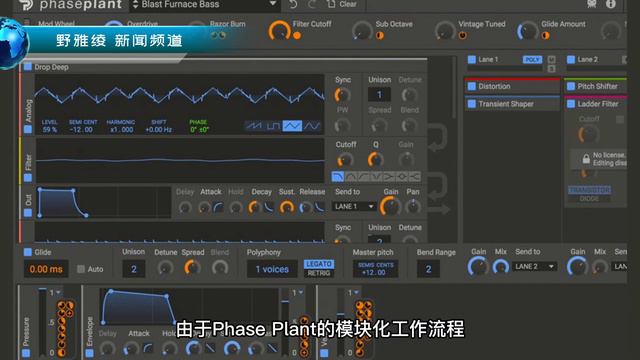Select the square waveform shape
Viewport: 640px width, 360px height.
click(273, 126)
